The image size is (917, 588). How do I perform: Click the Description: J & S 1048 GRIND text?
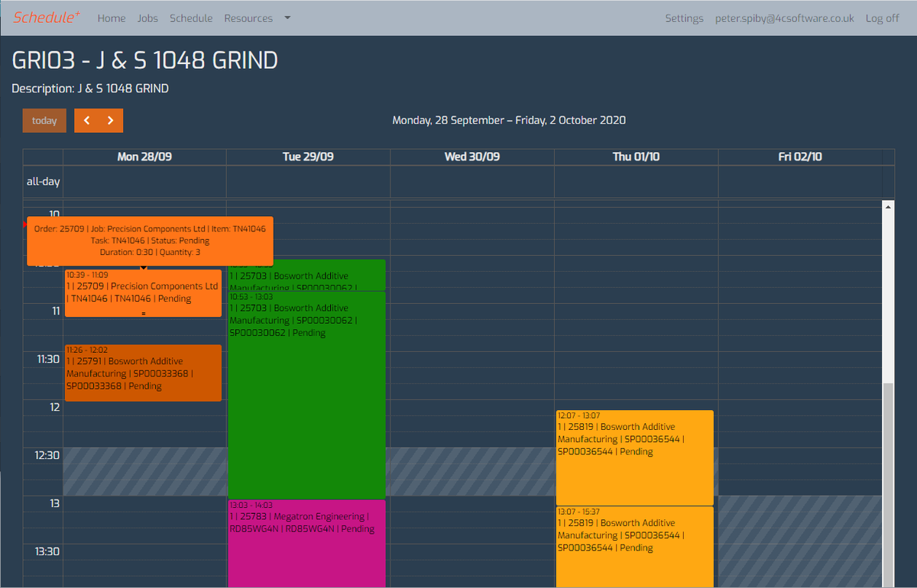coord(90,89)
